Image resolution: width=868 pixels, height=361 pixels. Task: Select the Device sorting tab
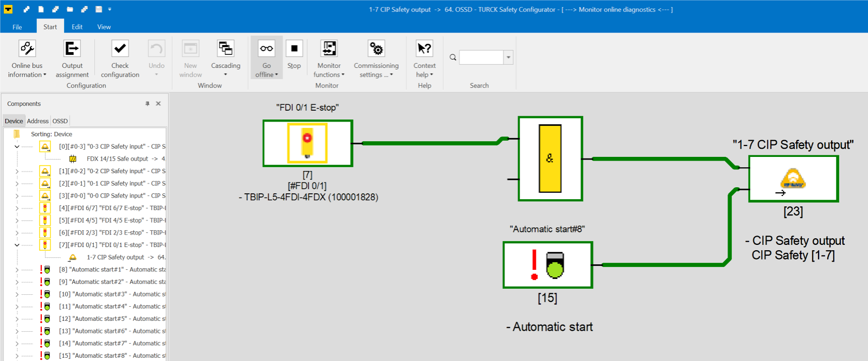(x=14, y=121)
